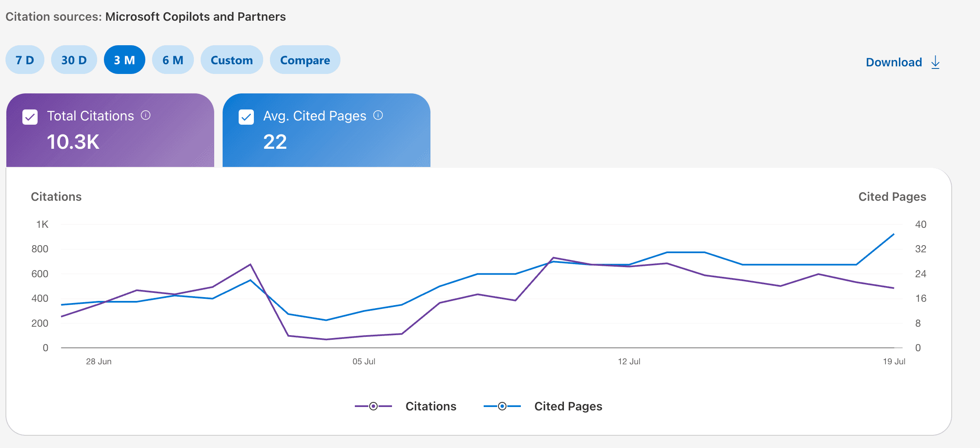
Task: Select the 30 D time range
Action: (74, 60)
